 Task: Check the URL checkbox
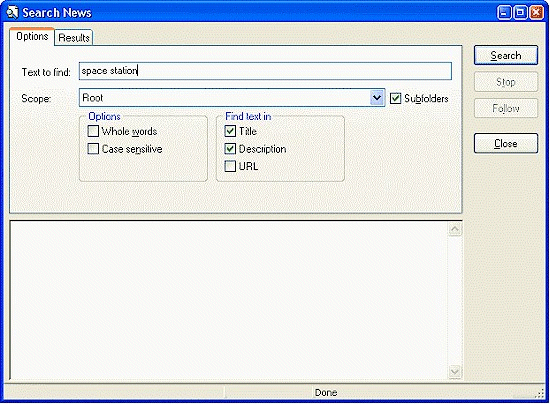(230, 166)
